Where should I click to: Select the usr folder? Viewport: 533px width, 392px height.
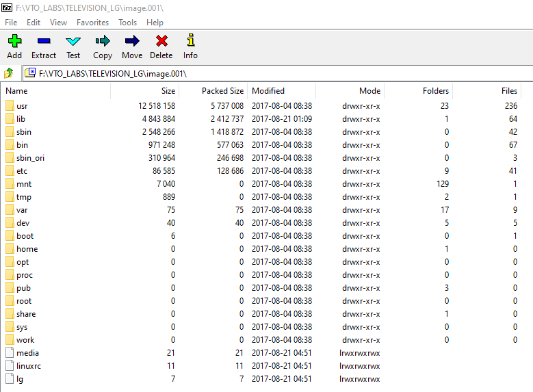pyautogui.click(x=22, y=106)
